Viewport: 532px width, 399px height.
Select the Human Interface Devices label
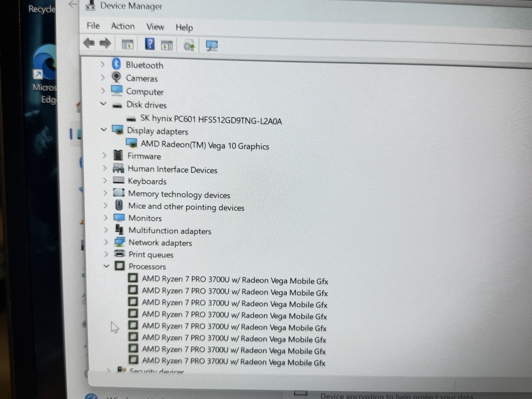173,170
